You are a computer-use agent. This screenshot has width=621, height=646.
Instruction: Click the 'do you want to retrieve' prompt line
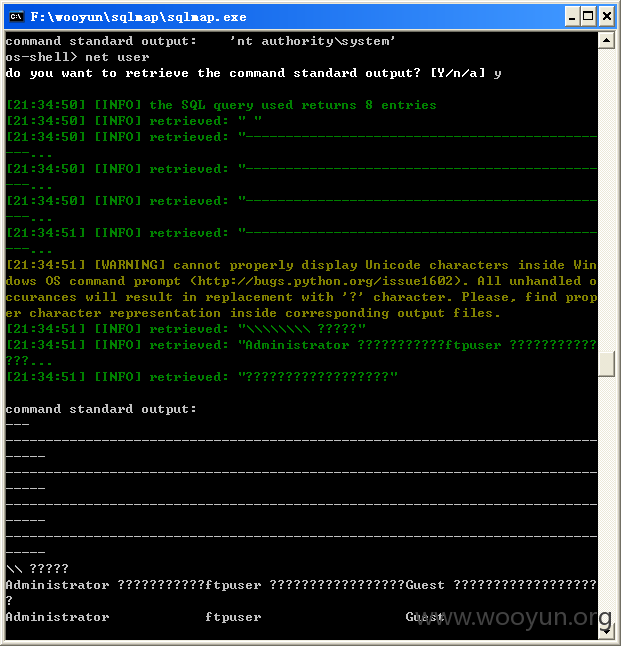point(253,73)
